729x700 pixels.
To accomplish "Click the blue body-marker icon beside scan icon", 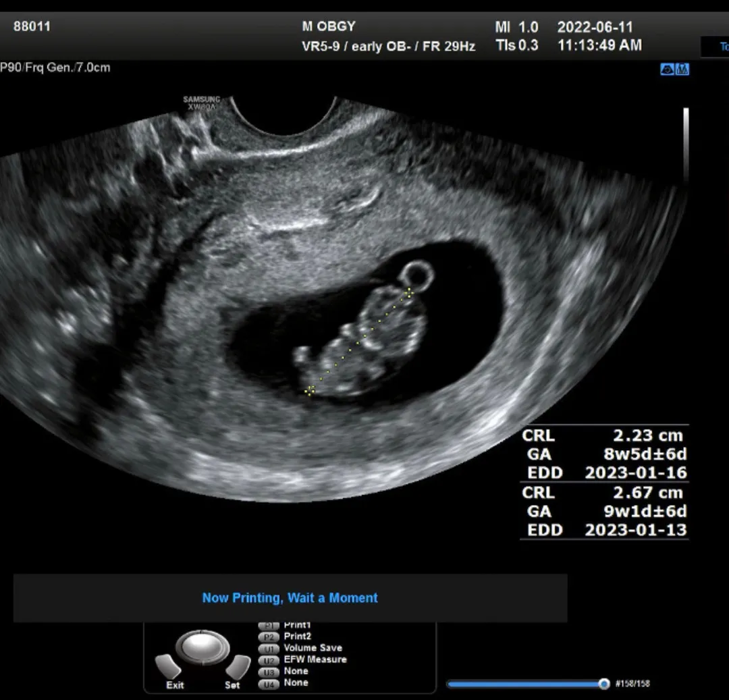I will coord(682,70).
